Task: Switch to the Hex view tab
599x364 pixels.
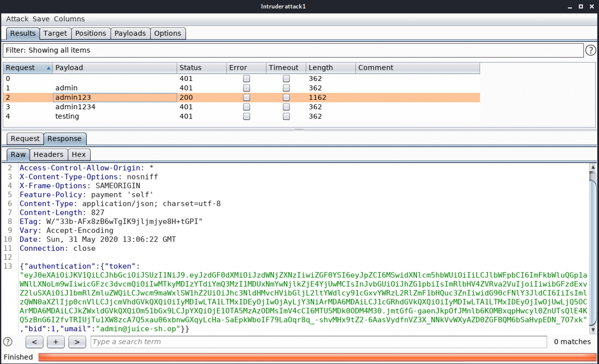Action: click(79, 154)
